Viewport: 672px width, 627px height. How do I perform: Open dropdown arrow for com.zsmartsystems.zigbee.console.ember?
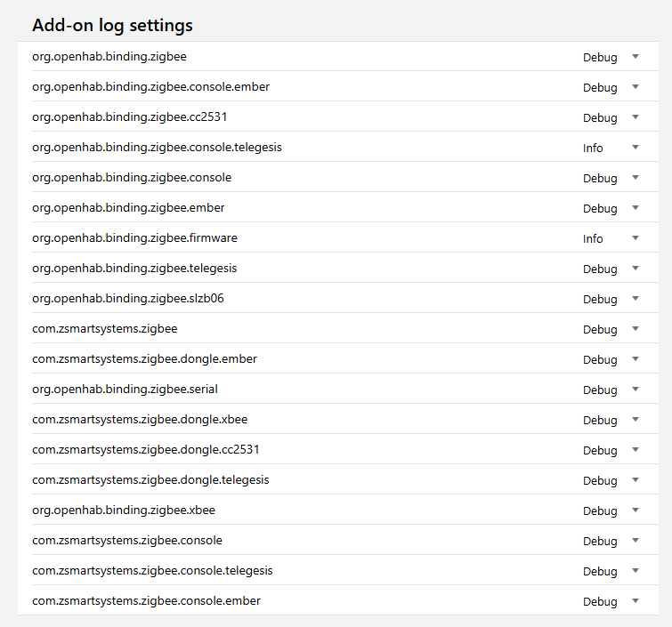point(635,601)
